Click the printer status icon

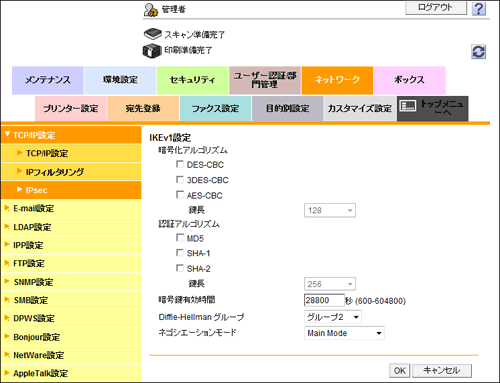click(152, 51)
